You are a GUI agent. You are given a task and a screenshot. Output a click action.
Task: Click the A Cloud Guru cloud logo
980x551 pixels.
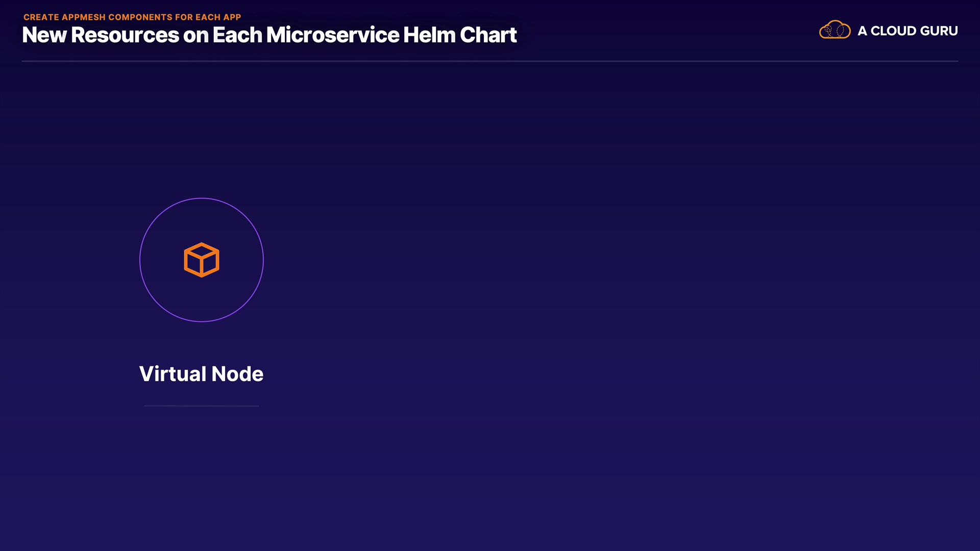835,30
